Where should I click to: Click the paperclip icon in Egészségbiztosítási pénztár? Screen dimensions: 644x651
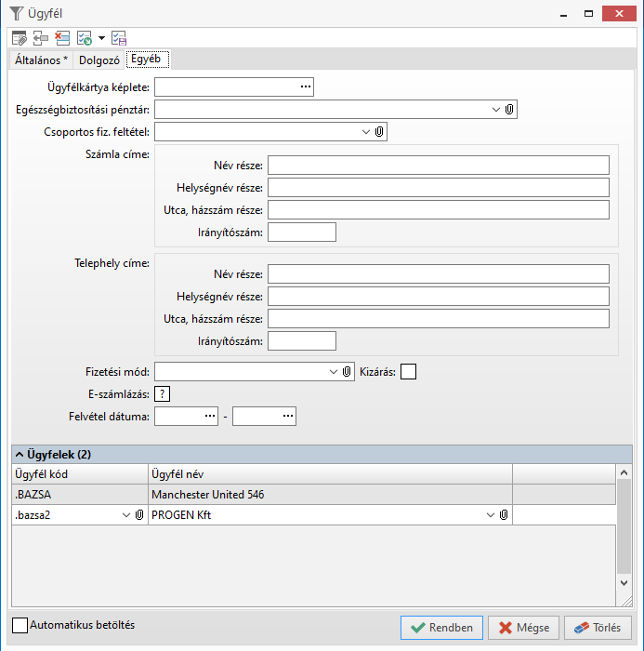click(509, 109)
